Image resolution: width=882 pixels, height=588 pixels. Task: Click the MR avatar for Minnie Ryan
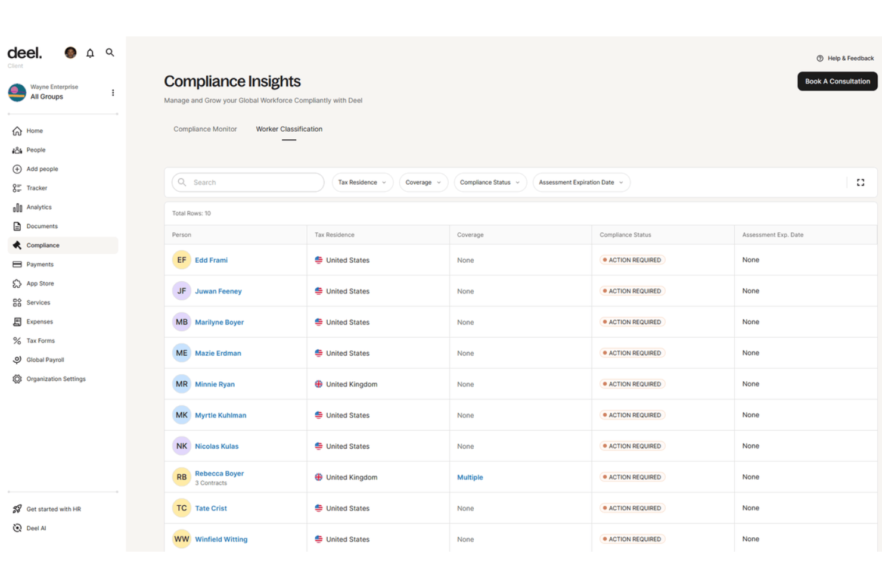[182, 384]
